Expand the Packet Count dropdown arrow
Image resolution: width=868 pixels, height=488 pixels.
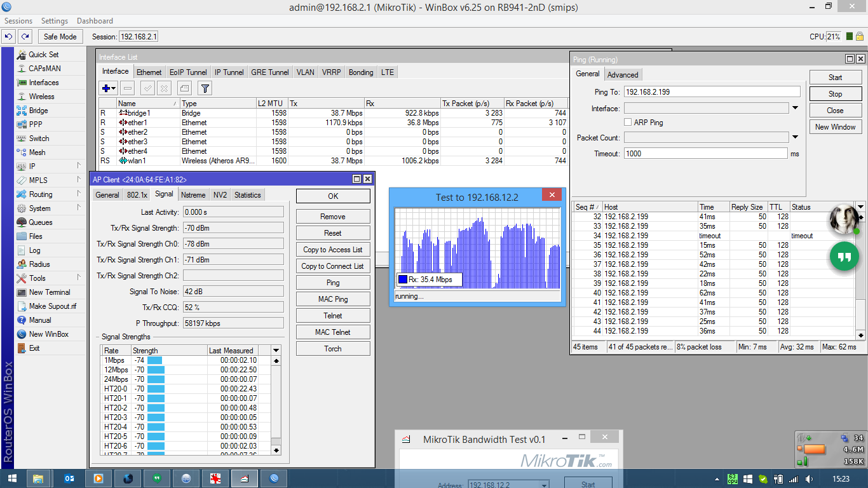tap(795, 137)
